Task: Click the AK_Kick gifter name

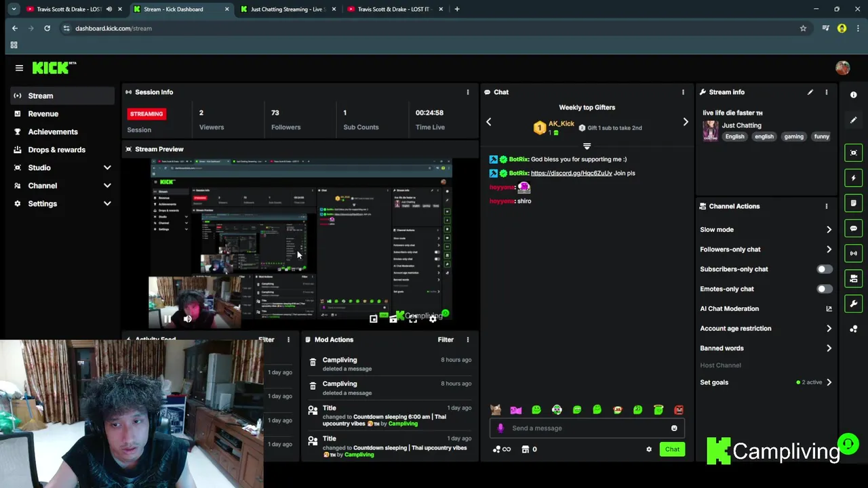Action: 561,123
